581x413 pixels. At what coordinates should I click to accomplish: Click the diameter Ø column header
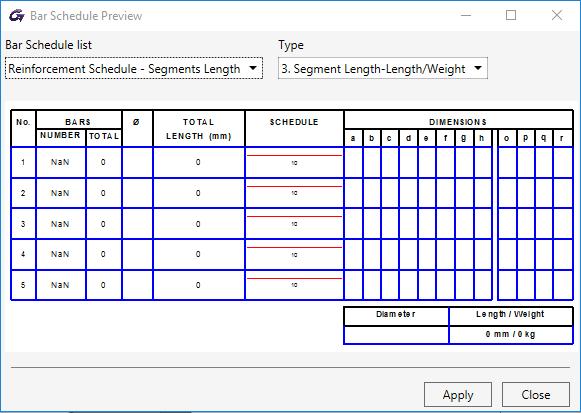tap(137, 128)
